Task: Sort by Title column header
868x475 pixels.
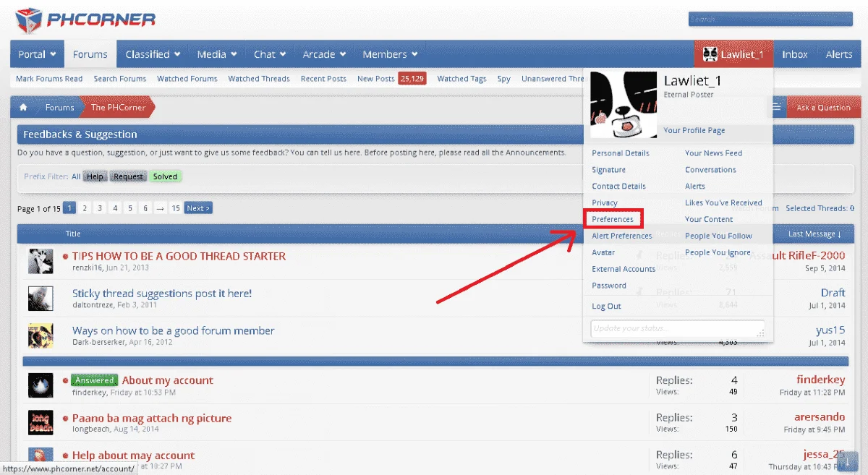Action: [x=73, y=234]
